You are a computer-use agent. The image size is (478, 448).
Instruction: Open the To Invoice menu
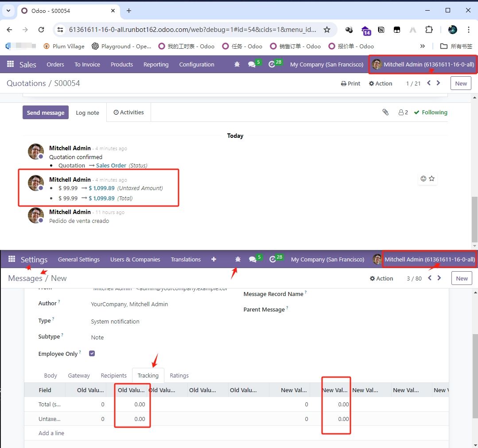click(x=87, y=64)
